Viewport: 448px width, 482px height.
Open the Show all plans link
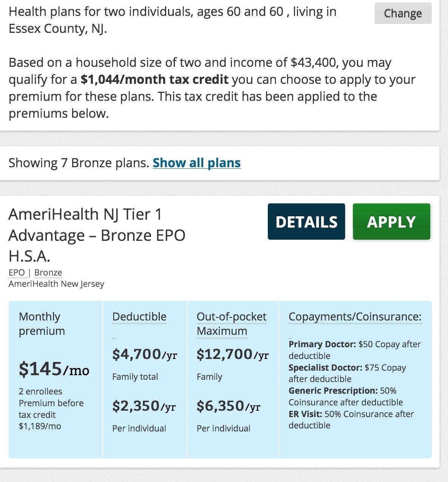pos(196,163)
